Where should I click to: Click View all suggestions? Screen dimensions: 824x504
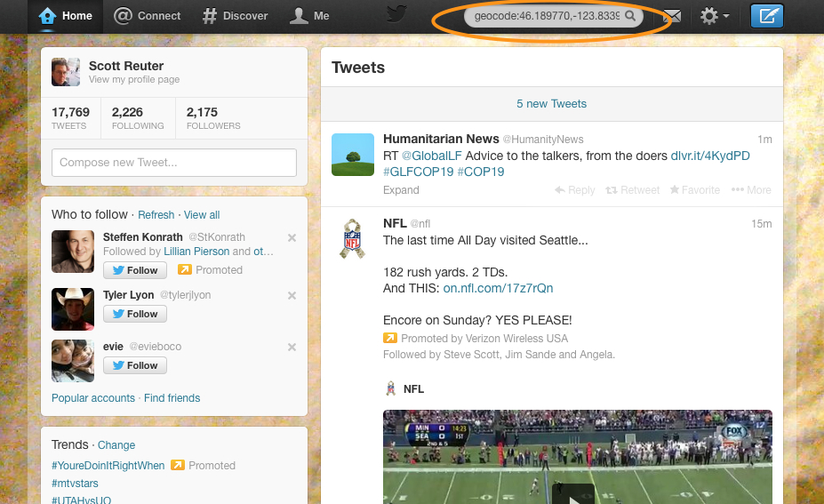(202, 215)
